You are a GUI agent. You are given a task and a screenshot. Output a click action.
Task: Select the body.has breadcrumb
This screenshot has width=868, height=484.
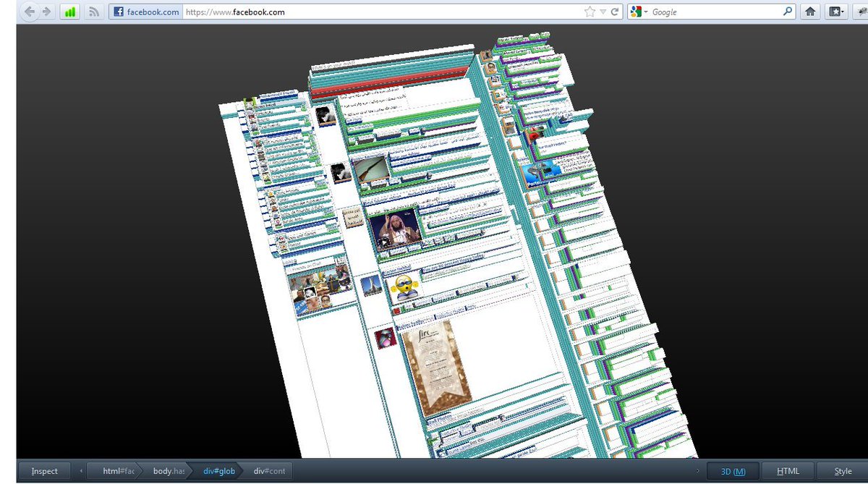[168, 471]
